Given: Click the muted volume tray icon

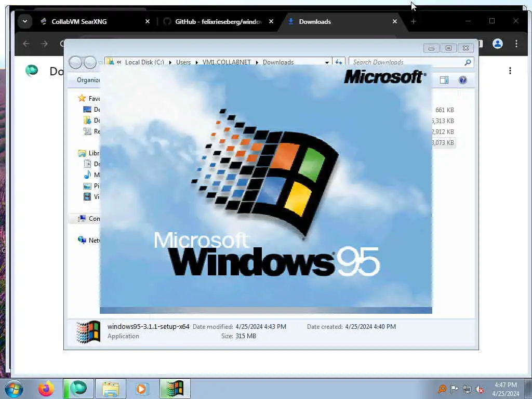Looking at the screenshot, I should tap(480, 389).
